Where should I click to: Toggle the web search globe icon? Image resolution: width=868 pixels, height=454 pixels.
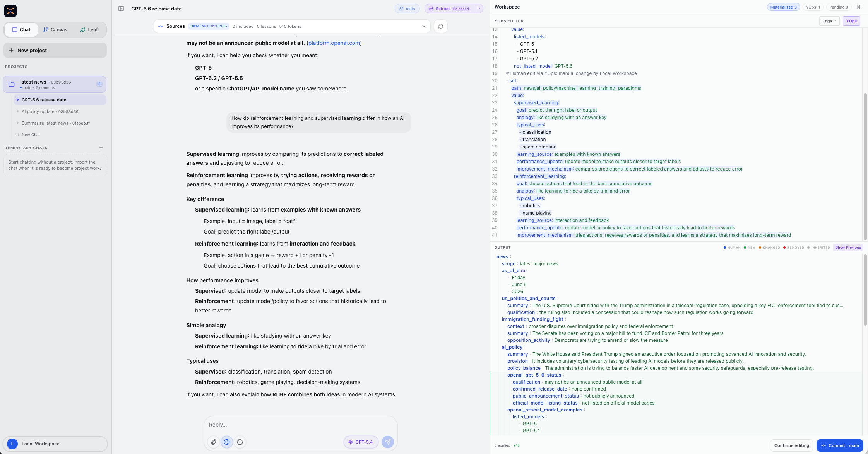click(227, 442)
